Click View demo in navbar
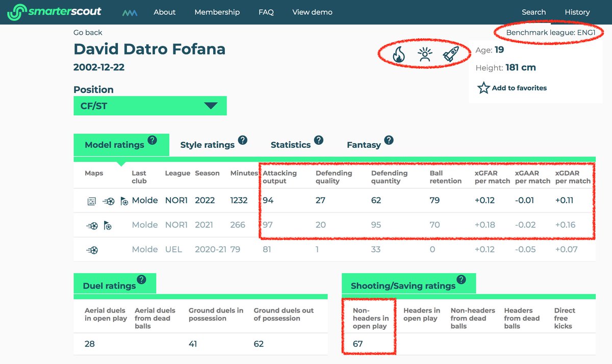The width and height of the screenshot is (612, 364). (313, 12)
